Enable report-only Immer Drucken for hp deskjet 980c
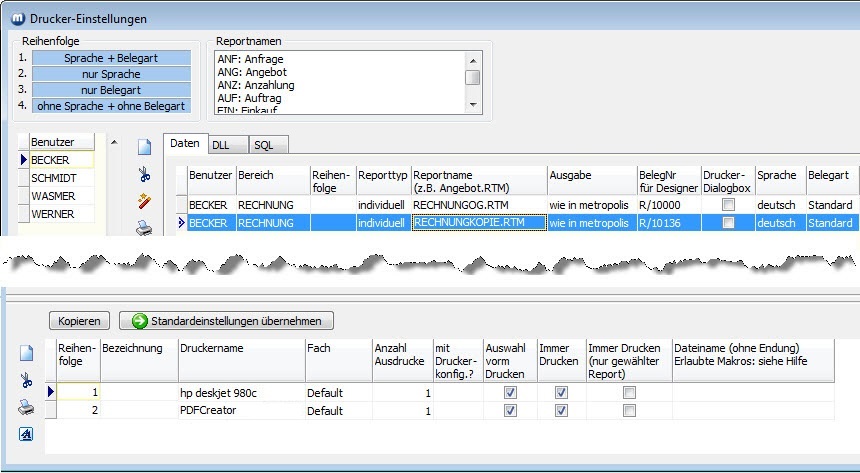 tap(629, 393)
